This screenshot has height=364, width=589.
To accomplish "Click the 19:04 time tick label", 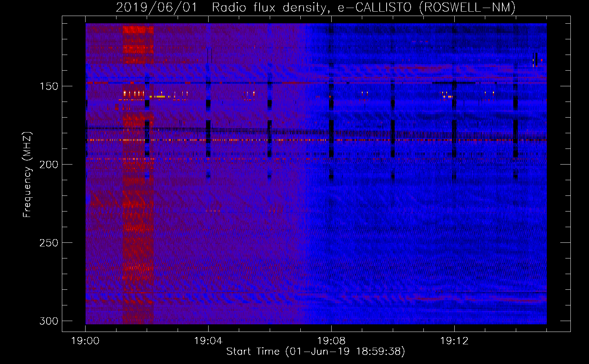I will click(x=208, y=341).
